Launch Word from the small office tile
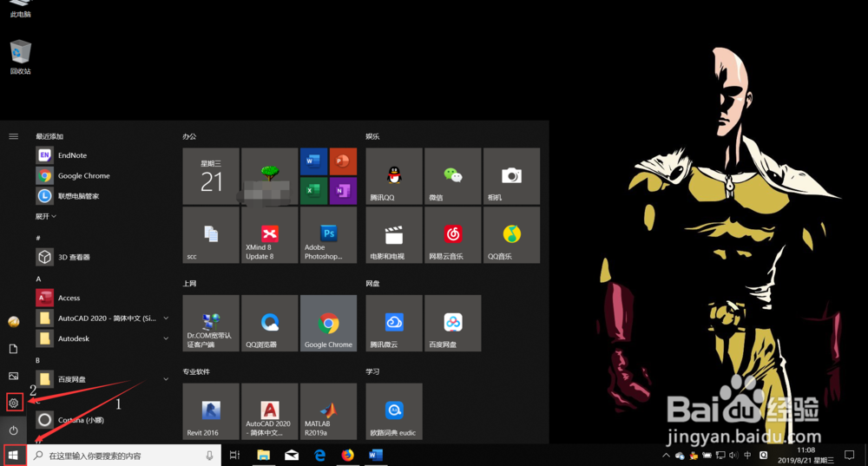868x466 pixels. [313, 161]
